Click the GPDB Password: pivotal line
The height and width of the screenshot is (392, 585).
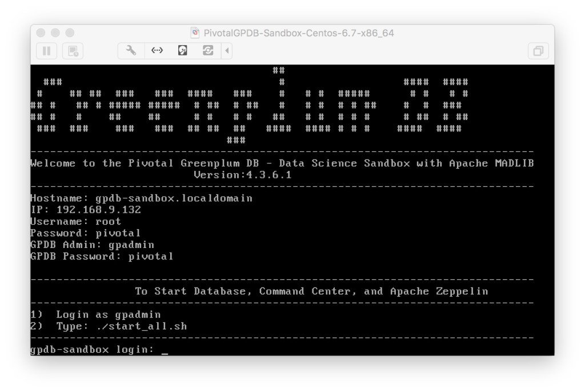pyautogui.click(x=102, y=256)
